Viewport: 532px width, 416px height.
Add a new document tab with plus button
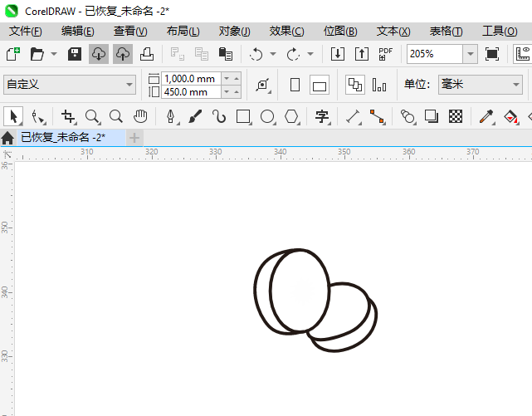click(134, 137)
